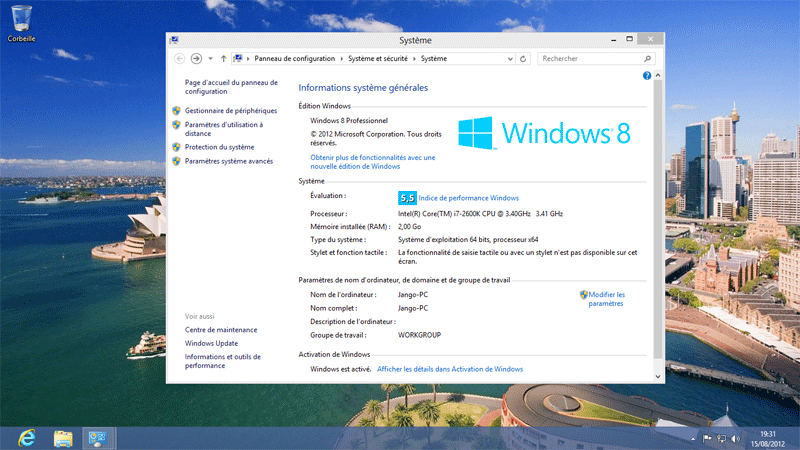The height and width of the screenshot is (450, 800).
Task: Expand chevron before Panneau de configuration
Action: 248,59
